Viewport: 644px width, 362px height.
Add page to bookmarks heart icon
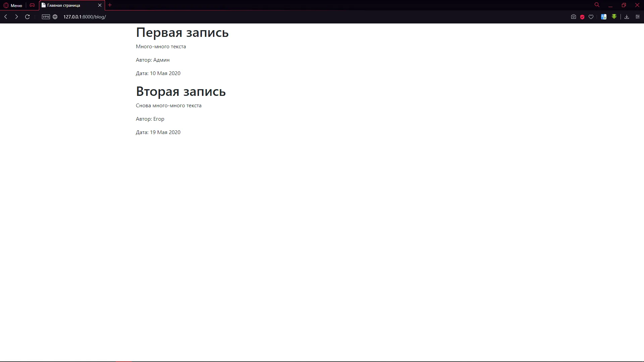[x=591, y=17]
